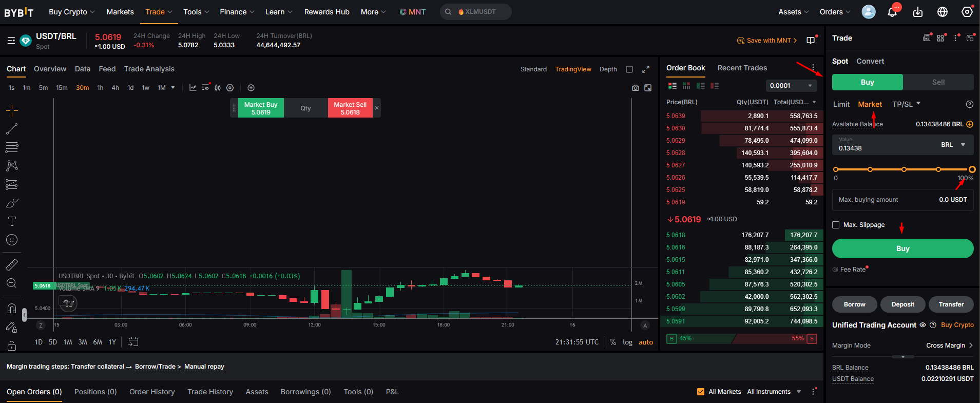Image resolution: width=980 pixels, height=403 pixels.
Task: Select the trend line drawing tool
Action: 12,129
